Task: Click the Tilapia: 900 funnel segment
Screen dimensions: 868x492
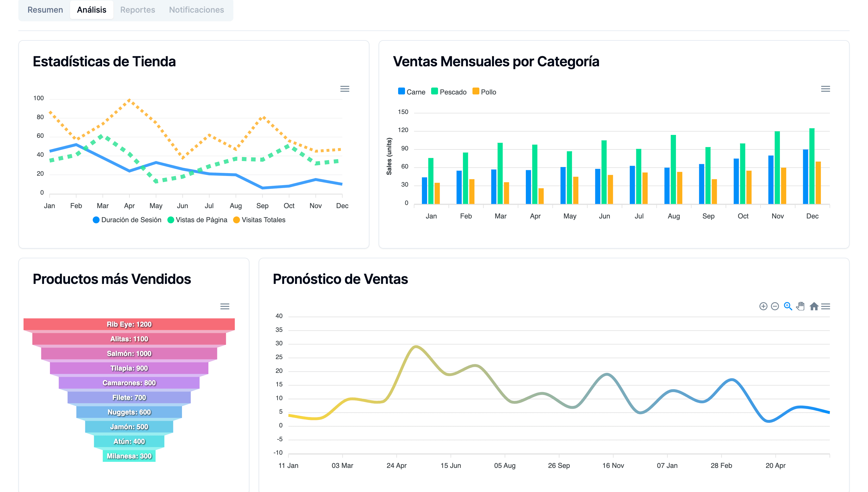Action: pyautogui.click(x=129, y=368)
